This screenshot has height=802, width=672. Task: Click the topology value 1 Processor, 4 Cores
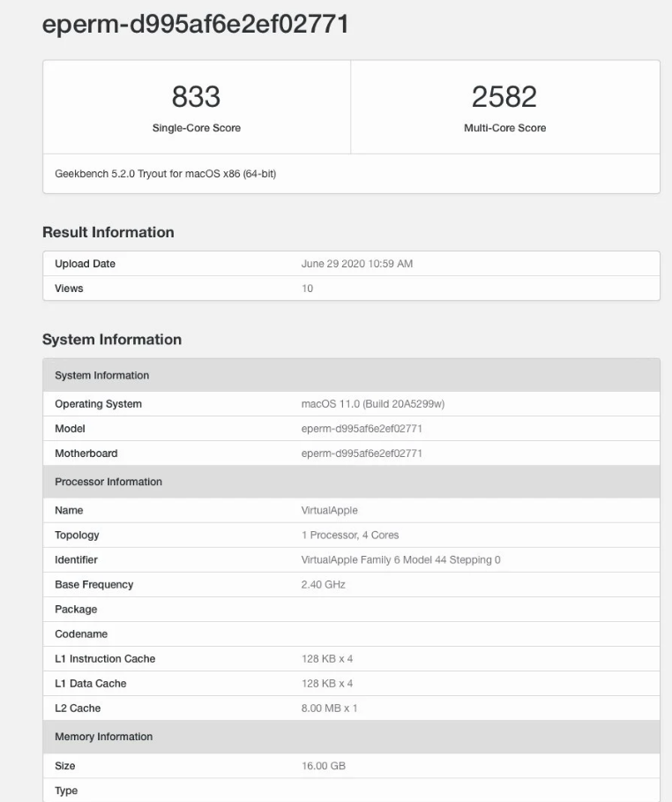(x=350, y=535)
